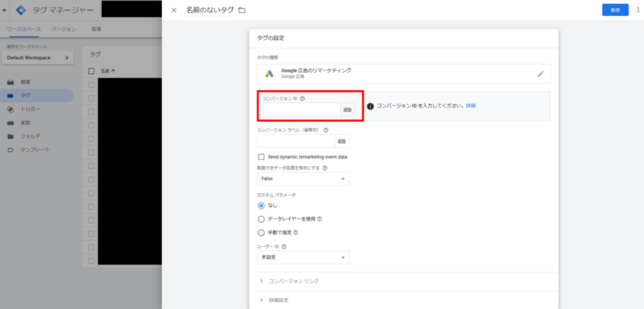This screenshot has width=644, height=309.
Task: Click the タグ マネージャー title text
Action: (x=63, y=10)
